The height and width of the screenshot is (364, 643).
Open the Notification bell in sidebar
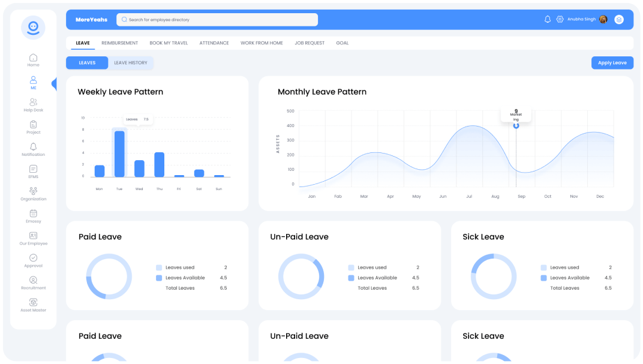(x=33, y=147)
